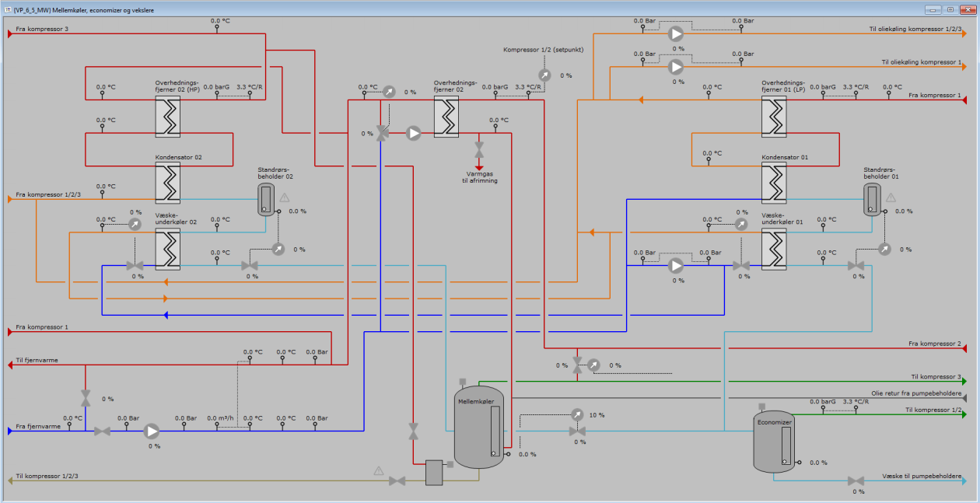This screenshot has height=503, width=980.
Task: Select Standrørsbeholder 01 vessel icon
Action: click(x=873, y=200)
